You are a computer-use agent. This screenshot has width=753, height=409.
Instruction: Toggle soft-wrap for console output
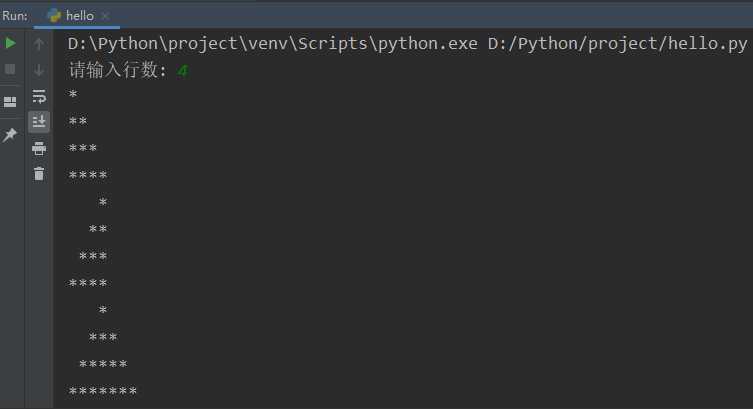39,96
